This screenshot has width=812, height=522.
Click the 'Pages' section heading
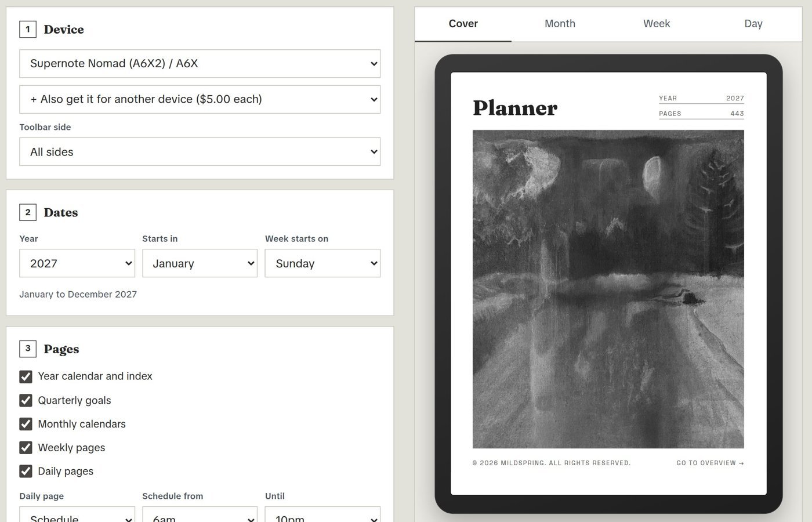tap(61, 349)
